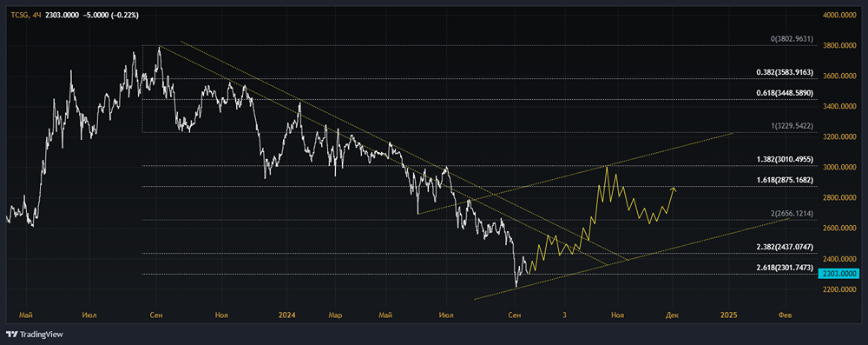Select Fibonacci level 1(3229.5422) label

pos(792,127)
